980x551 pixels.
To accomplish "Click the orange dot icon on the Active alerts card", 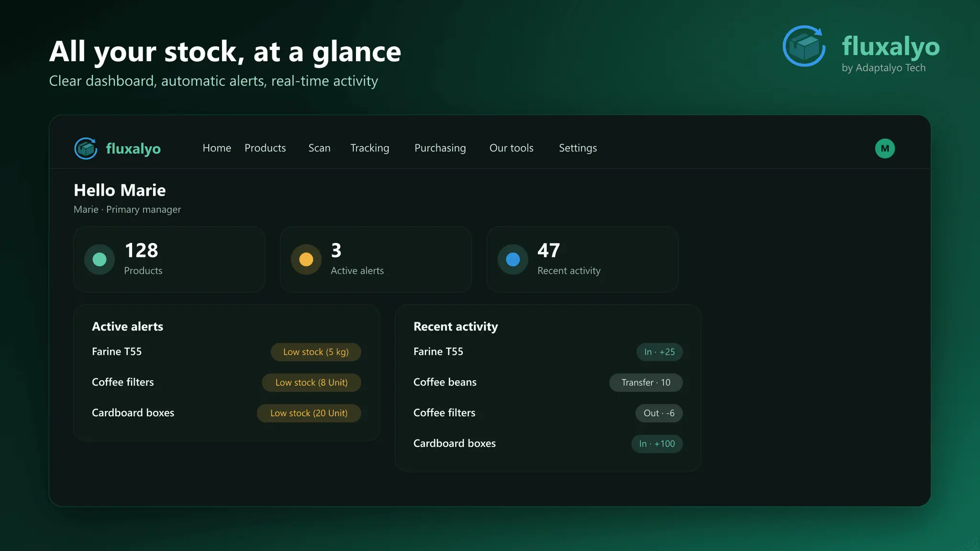I will pyautogui.click(x=306, y=259).
